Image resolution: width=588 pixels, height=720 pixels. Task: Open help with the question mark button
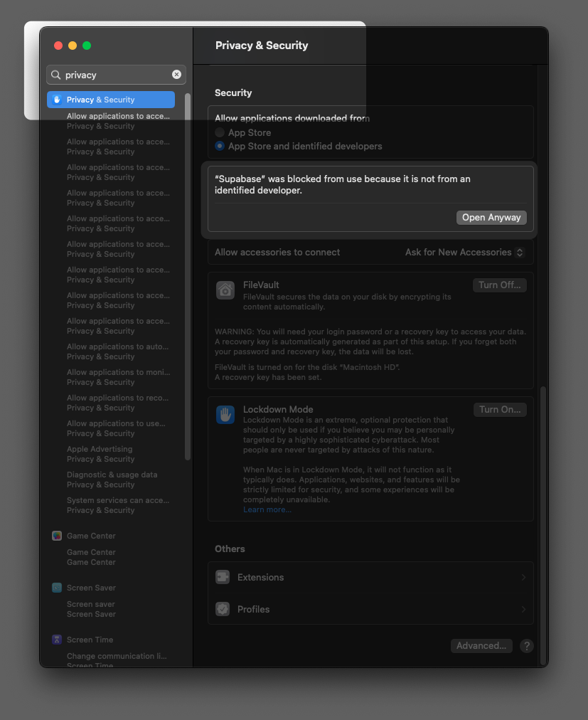pos(526,646)
